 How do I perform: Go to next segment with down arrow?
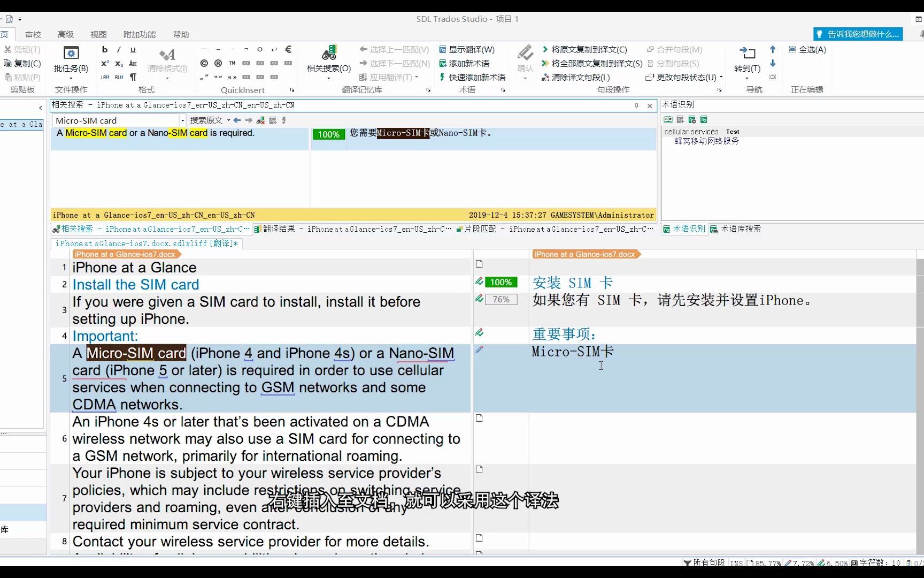[x=773, y=63]
